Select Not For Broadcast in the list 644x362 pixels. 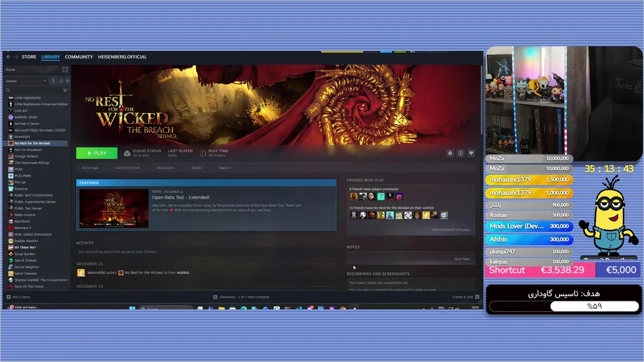coord(28,150)
